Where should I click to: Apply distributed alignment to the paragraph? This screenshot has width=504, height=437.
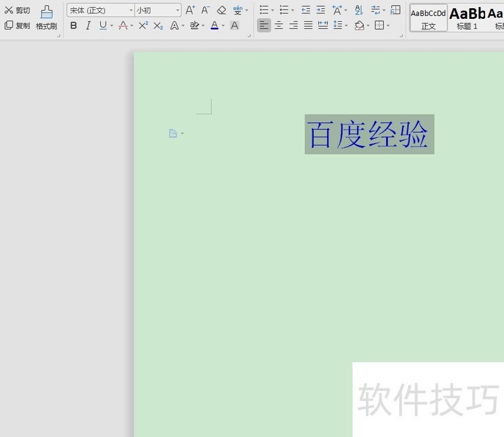coord(323,25)
